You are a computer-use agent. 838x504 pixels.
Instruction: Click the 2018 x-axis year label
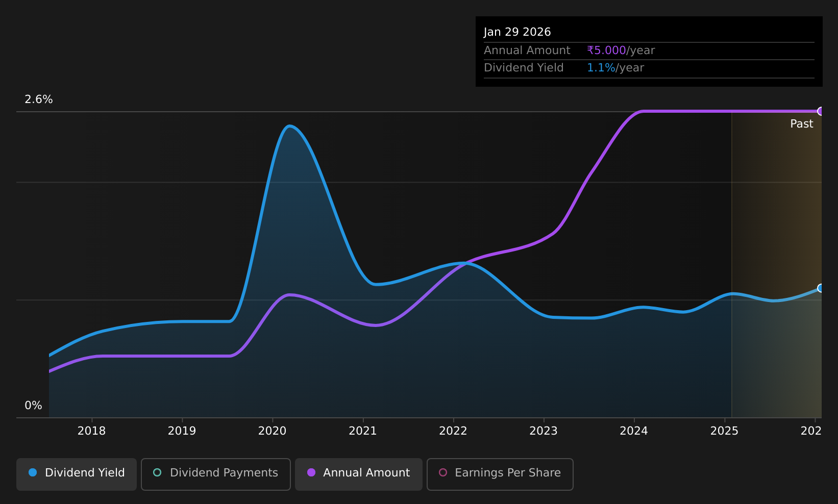91,431
